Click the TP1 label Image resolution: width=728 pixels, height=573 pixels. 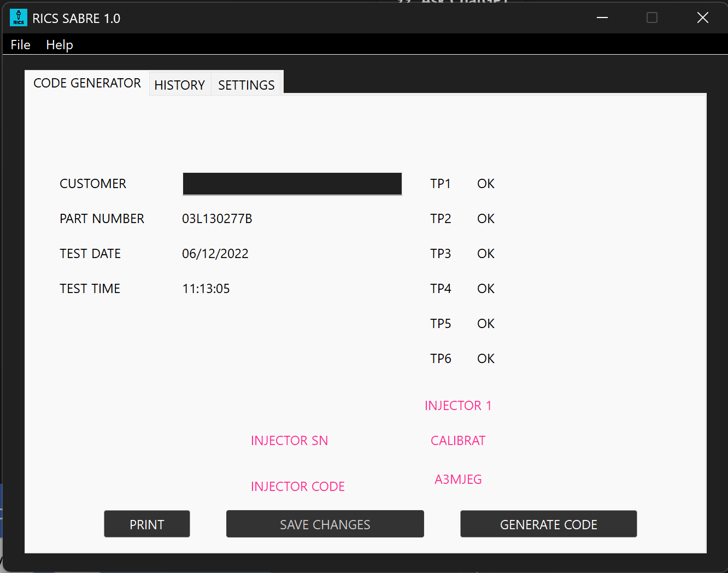(441, 184)
